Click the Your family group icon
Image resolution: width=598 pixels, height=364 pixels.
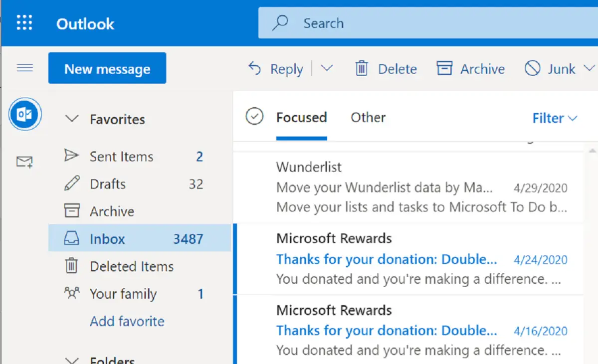click(x=72, y=293)
